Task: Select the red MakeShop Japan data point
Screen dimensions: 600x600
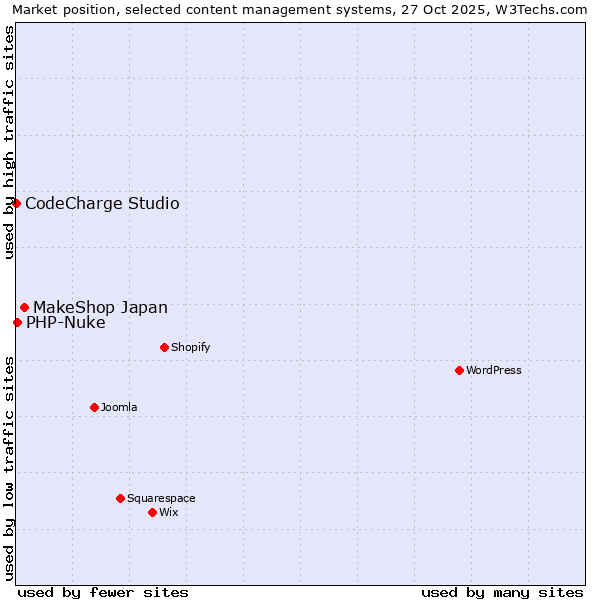Action: point(24,307)
